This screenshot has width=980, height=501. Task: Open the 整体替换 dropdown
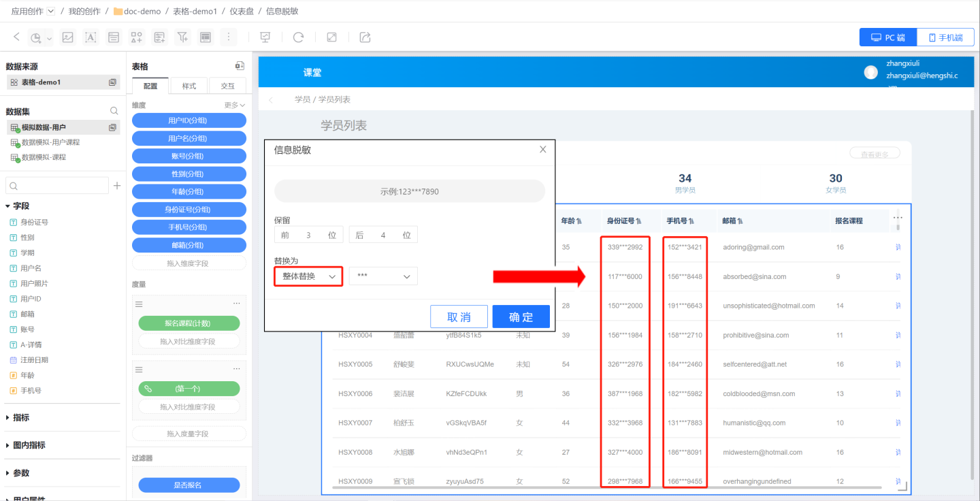(309, 276)
